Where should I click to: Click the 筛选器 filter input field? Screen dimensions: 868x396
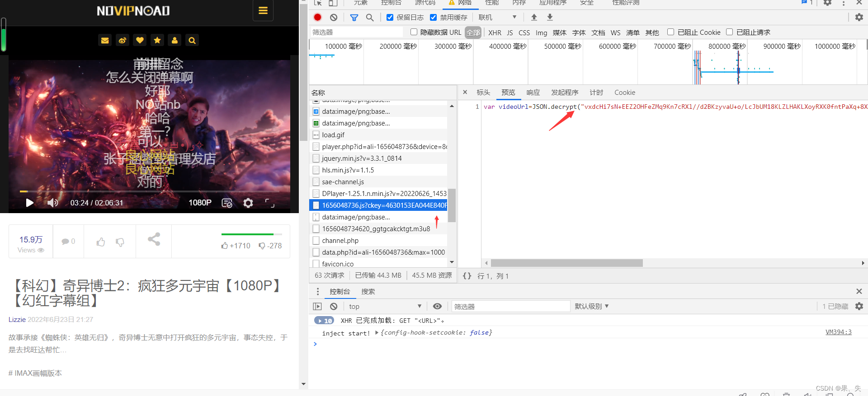[357, 32]
